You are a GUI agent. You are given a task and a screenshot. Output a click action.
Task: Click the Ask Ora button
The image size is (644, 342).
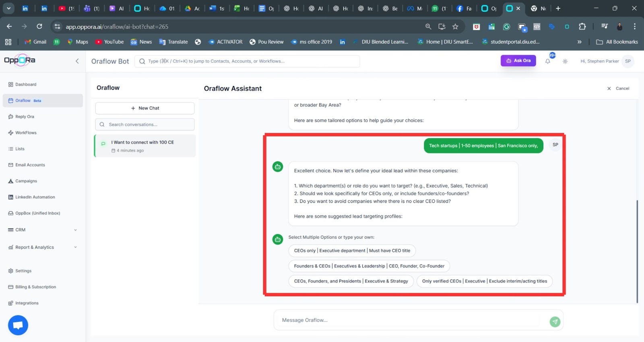click(518, 61)
